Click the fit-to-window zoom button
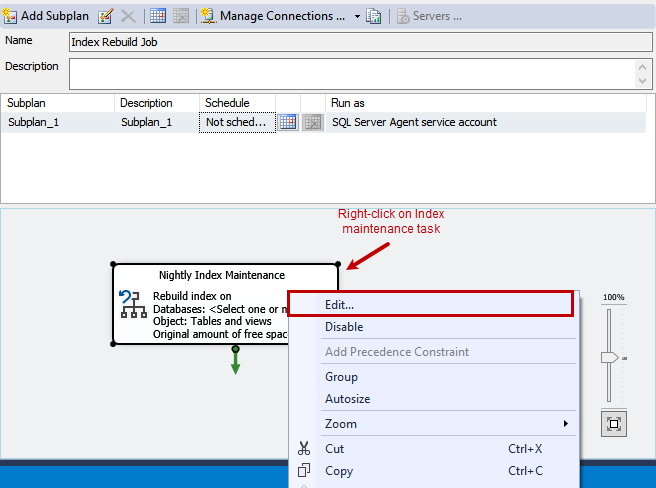The height and width of the screenshot is (488, 656). point(613,424)
